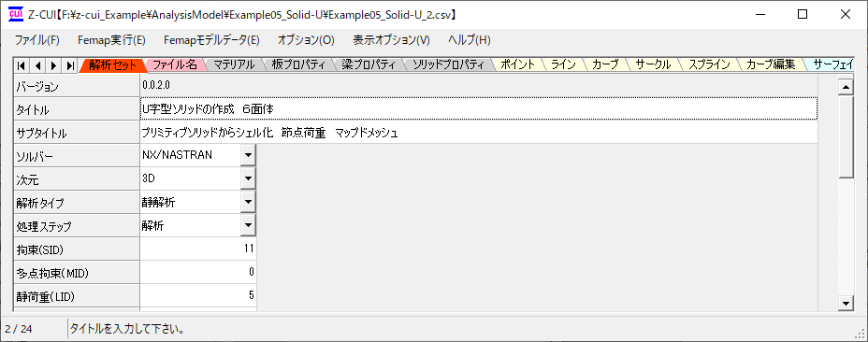Switch to the ライン tab
The width and height of the screenshot is (868, 342).
563,64
